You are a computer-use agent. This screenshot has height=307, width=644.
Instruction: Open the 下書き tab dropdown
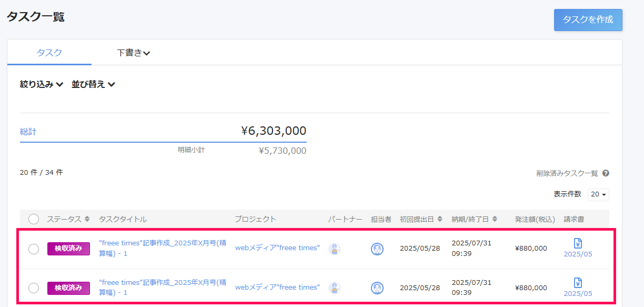pos(134,53)
